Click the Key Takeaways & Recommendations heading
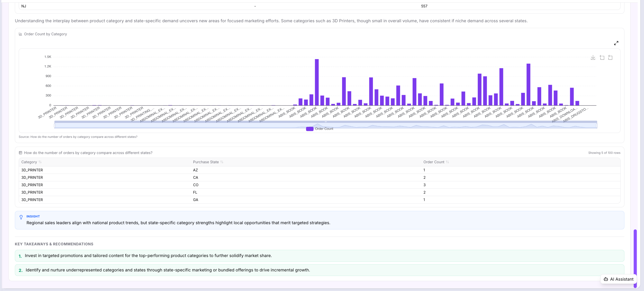 (x=54, y=244)
